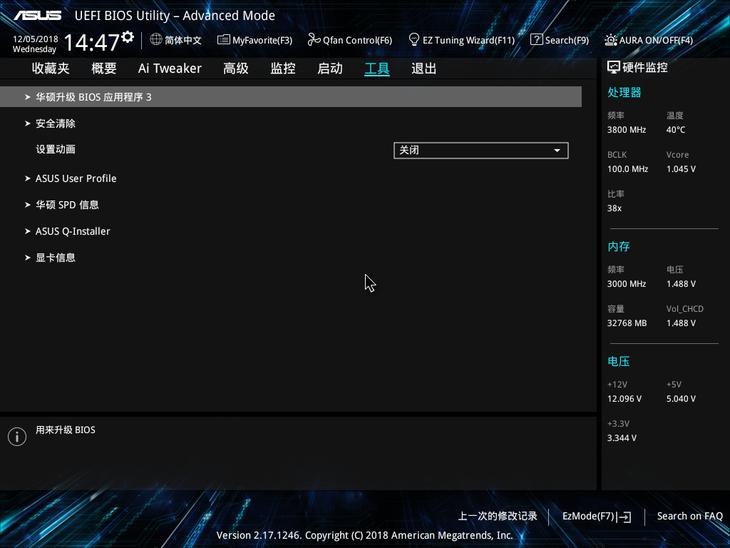730x548 pixels.
Task: Switch to the 启动 tab
Action: coord(330,68)
